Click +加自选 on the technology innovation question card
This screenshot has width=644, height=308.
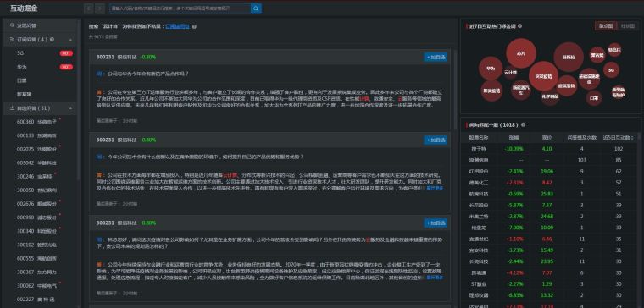click(436, 140)
